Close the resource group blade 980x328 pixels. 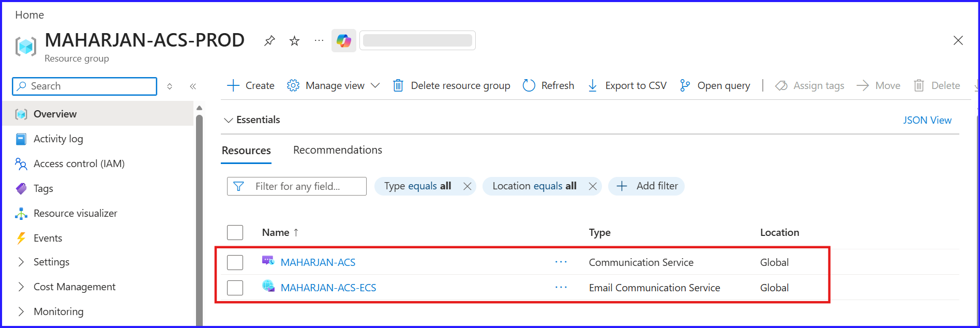[958, 40]
